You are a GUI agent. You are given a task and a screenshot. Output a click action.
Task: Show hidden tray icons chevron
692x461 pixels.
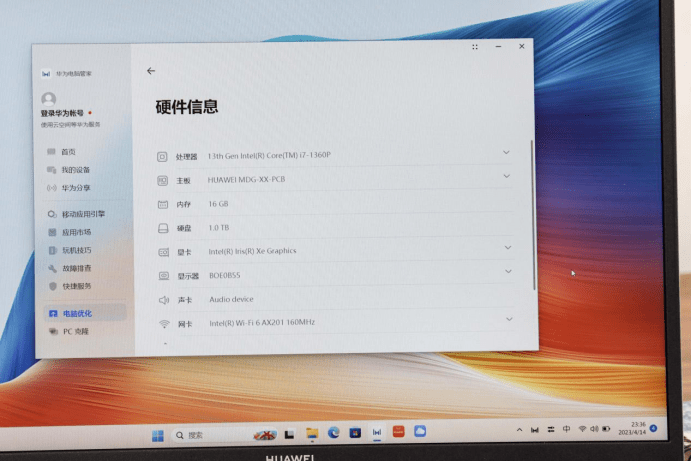519,430
